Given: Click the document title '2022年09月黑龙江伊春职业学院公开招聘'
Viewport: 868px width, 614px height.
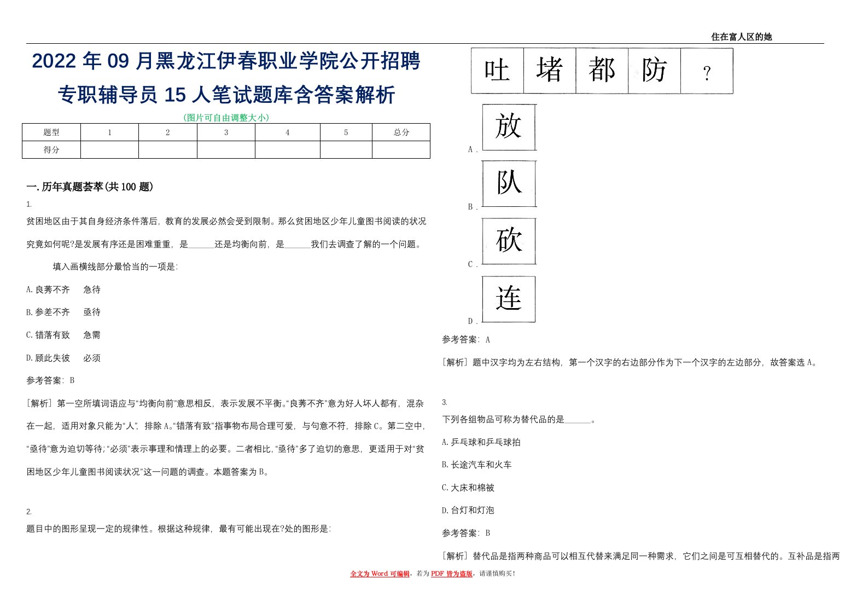Looking at the screenshot, I should 226,61.
